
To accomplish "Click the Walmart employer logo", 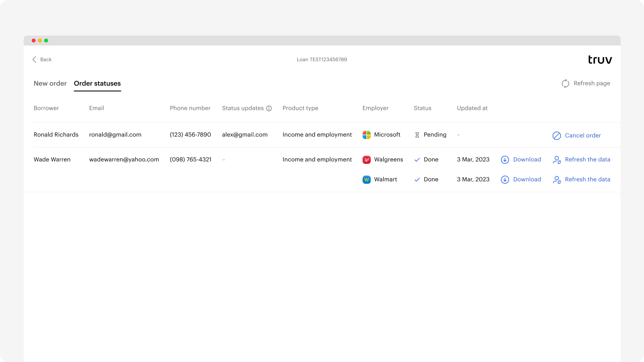I will click(366, 180).
